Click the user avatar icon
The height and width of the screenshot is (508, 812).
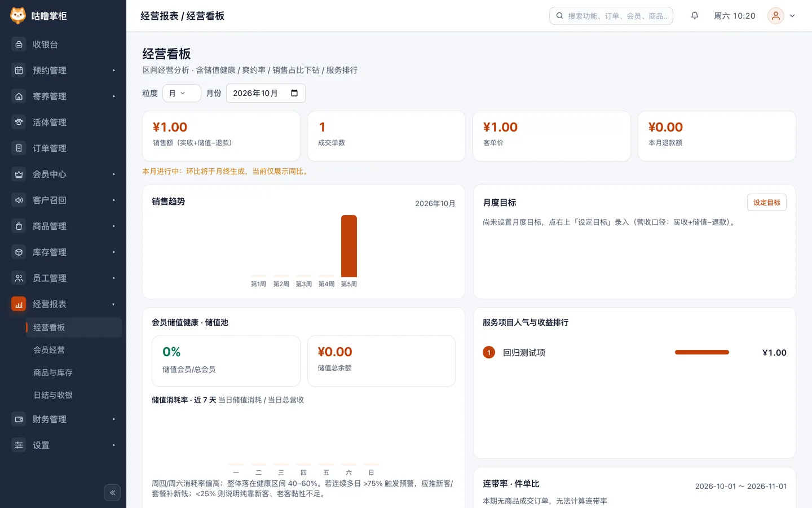tap(776, 16)
